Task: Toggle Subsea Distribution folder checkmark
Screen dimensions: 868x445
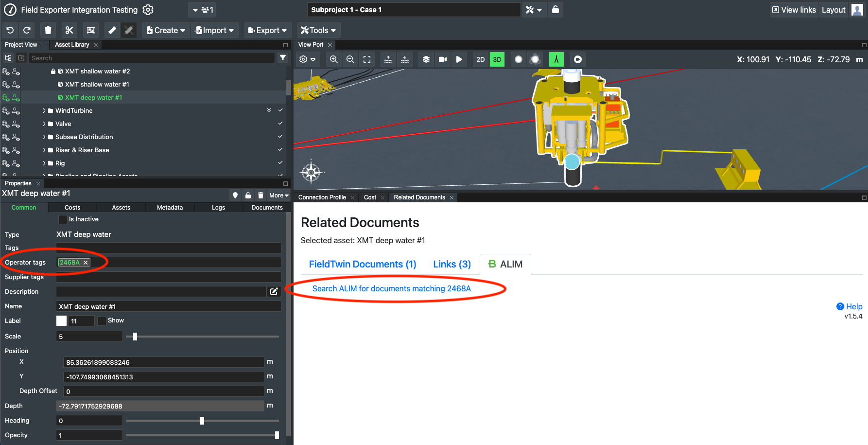Action: point(280,137)
